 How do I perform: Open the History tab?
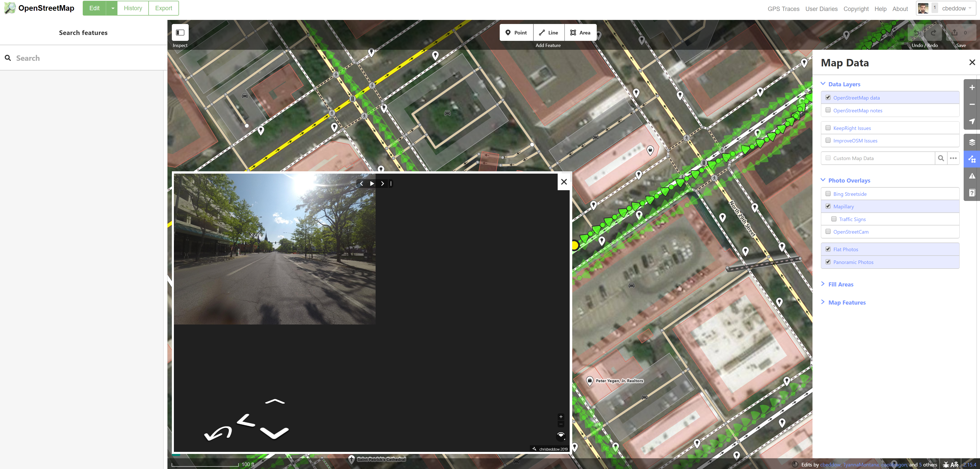coord(133,8)
